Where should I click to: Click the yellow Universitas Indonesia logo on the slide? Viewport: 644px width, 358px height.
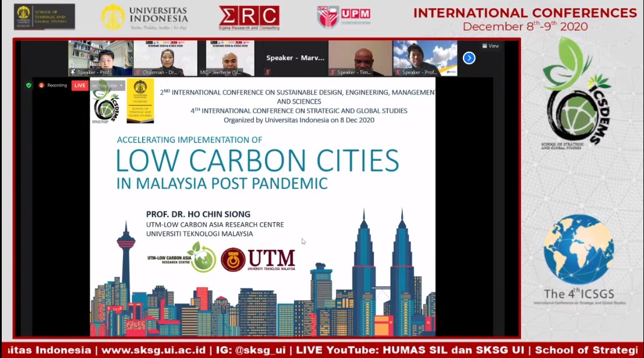point(140,101)
